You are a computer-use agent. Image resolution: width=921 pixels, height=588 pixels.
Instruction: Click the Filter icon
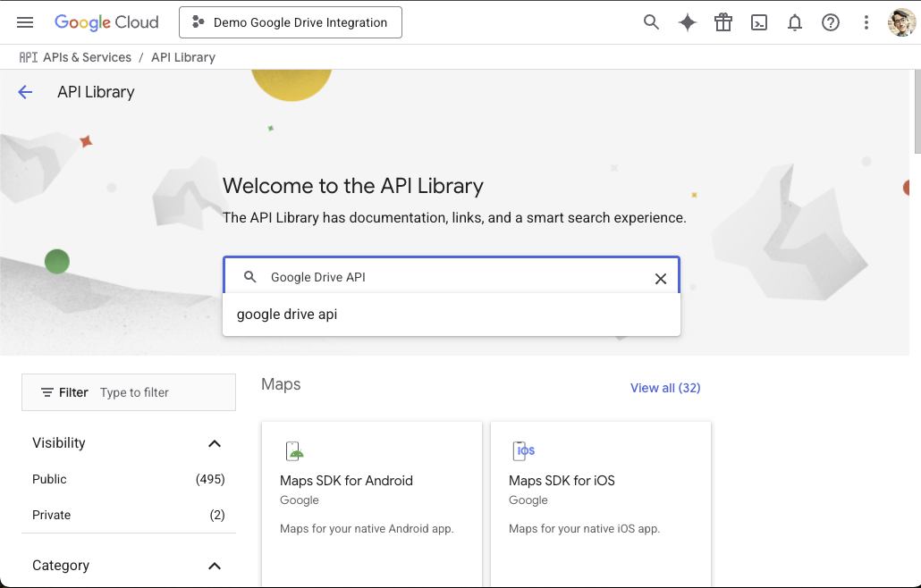pos(47,392)
